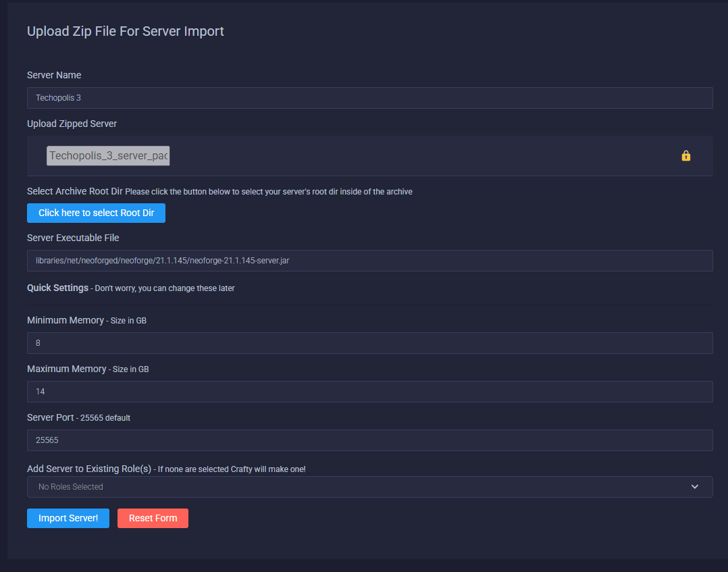This screenshot has width=728, height=572.
Task: Click the Upload Zip File For Server Import heading
Action: point(126,31)
